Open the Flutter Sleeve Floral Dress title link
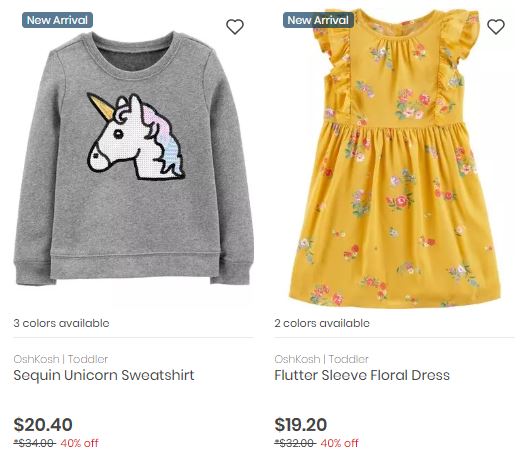522x456 pixels. click(x=362, y=375)
